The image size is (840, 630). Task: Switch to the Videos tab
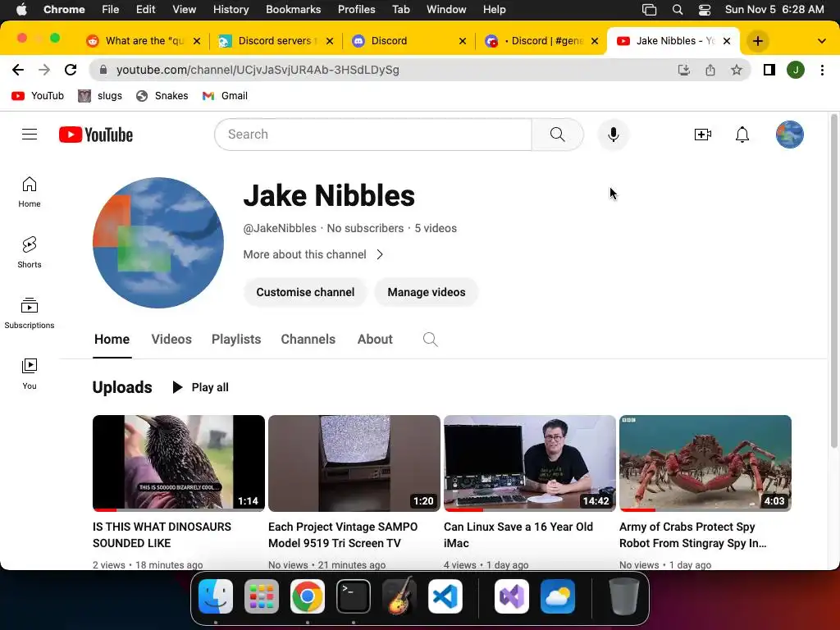171,339
